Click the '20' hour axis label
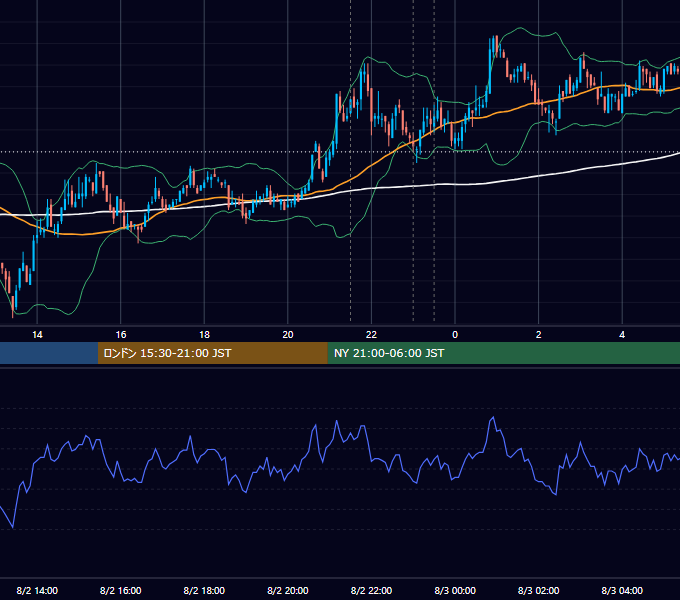 288,335
